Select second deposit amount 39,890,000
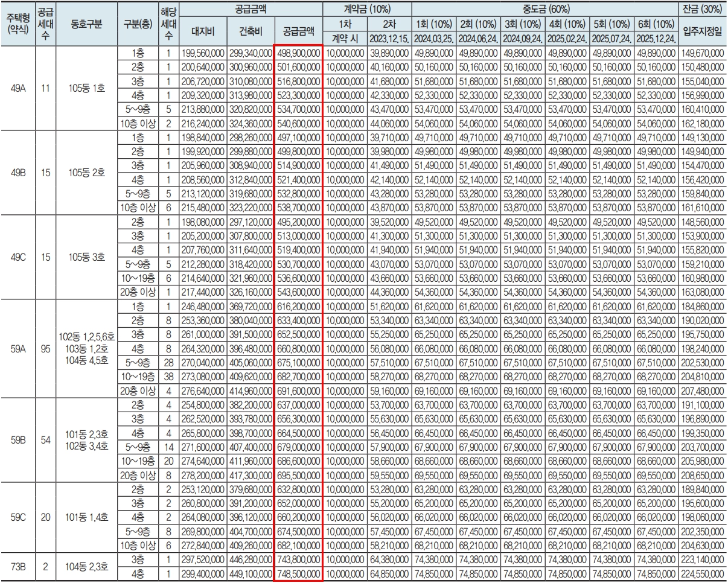Viewport: 728px width, 583px height. point(389,54)
